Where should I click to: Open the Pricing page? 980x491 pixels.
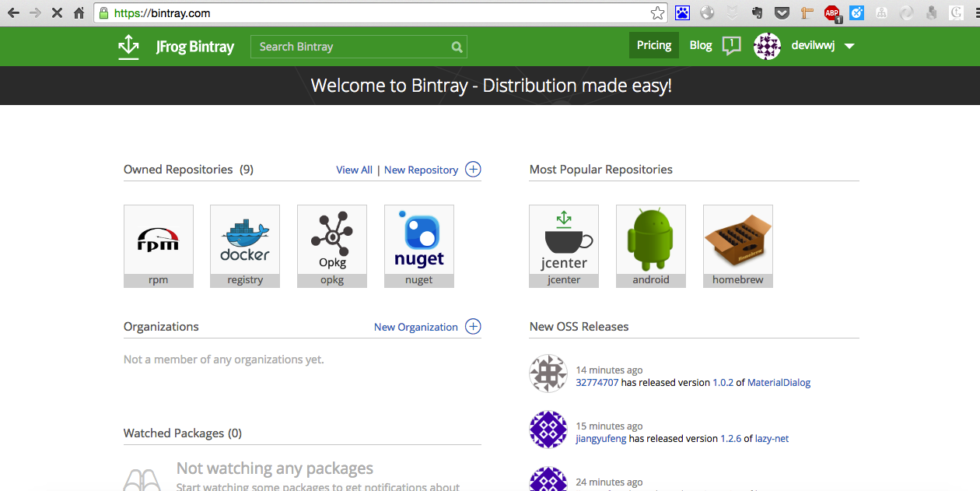[654, 45]
